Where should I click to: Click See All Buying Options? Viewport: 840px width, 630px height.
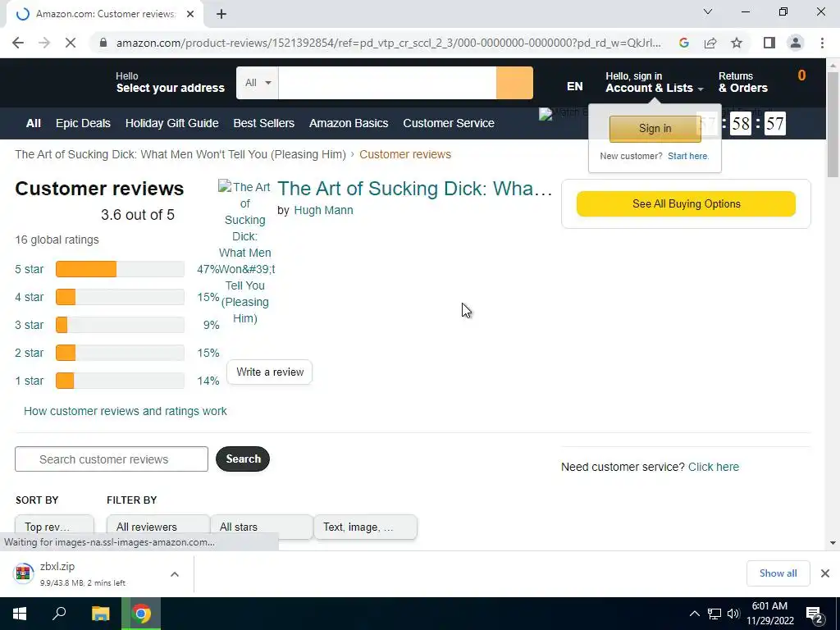(686, 203)
